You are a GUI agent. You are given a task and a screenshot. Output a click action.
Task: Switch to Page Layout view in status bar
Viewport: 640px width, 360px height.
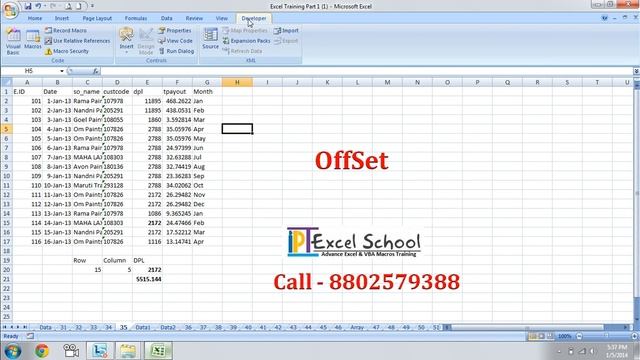(x=542, y=336)
